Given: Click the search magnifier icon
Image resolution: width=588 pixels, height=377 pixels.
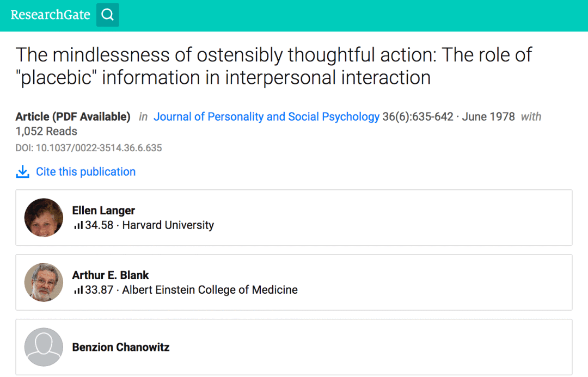Looking at the screenshot, I should [108, 15].
